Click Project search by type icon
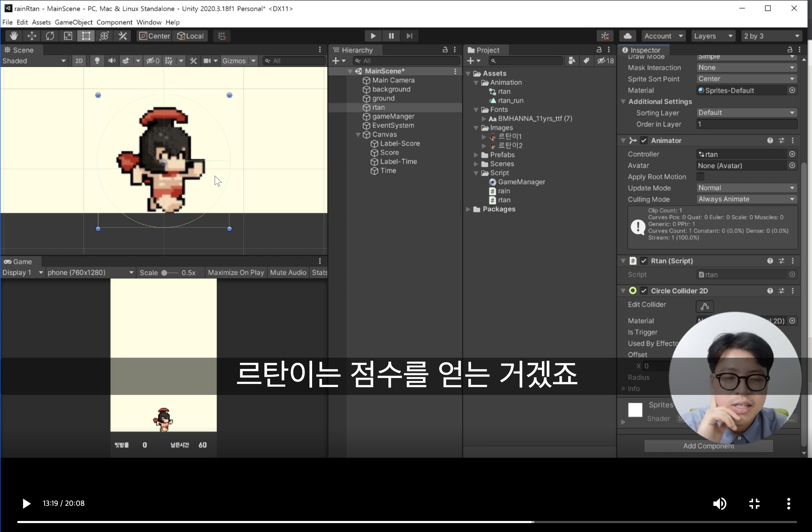This screenshot has height=532, width=812. [572, 61]
